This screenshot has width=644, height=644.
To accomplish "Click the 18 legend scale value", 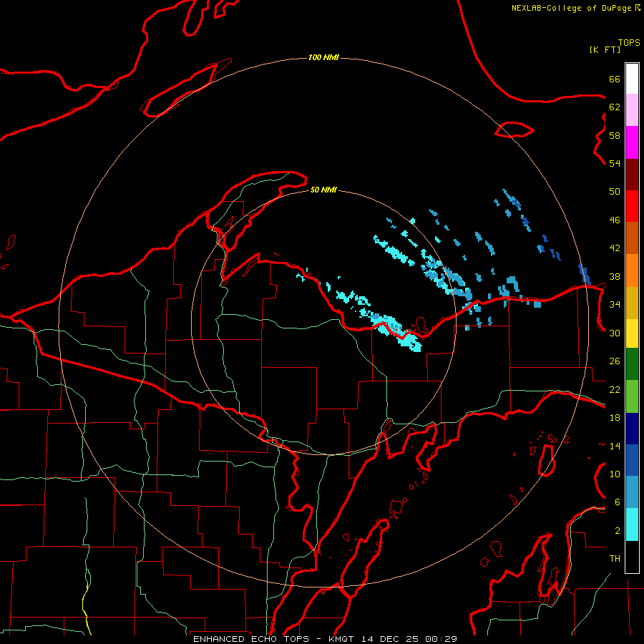I will pos(615,418).
